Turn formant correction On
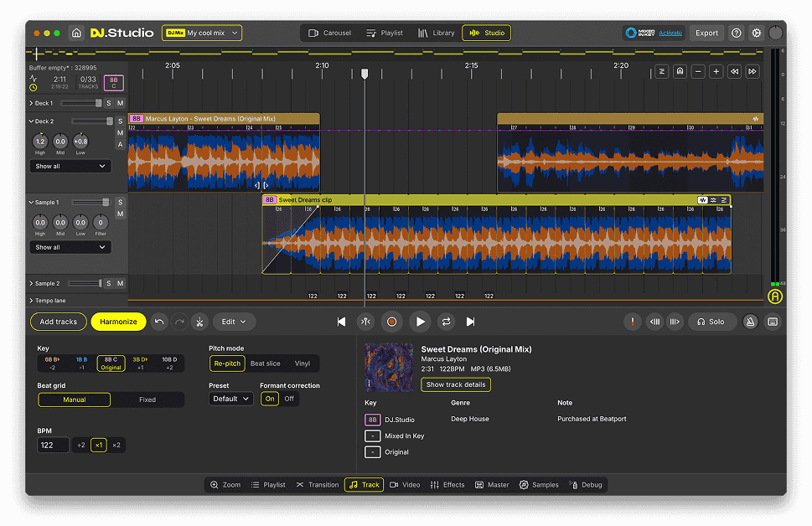The image size is (812, 526). coord(270,399)
